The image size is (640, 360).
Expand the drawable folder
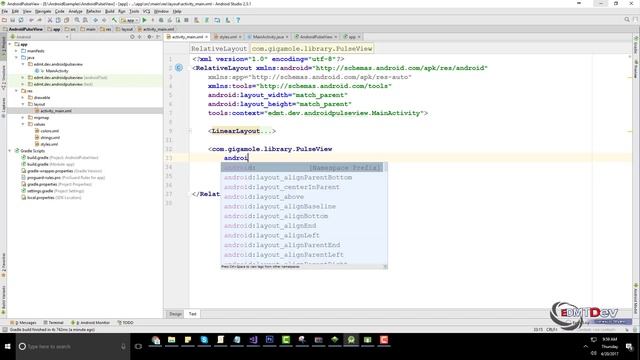[23, 98]
